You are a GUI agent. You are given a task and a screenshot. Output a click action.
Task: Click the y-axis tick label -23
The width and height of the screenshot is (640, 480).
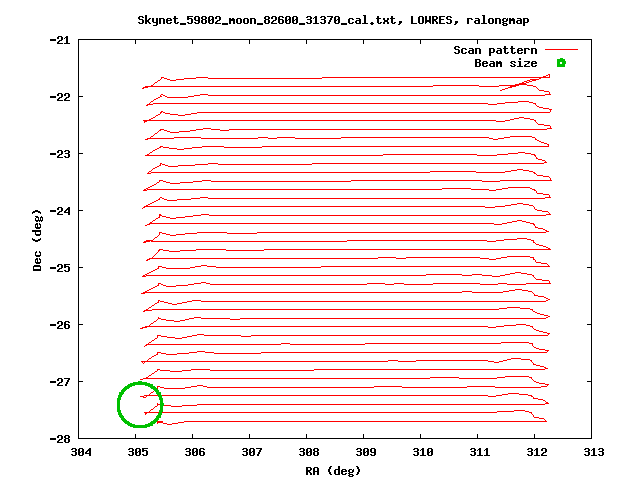pyautogui.click(x=60, y=154)
